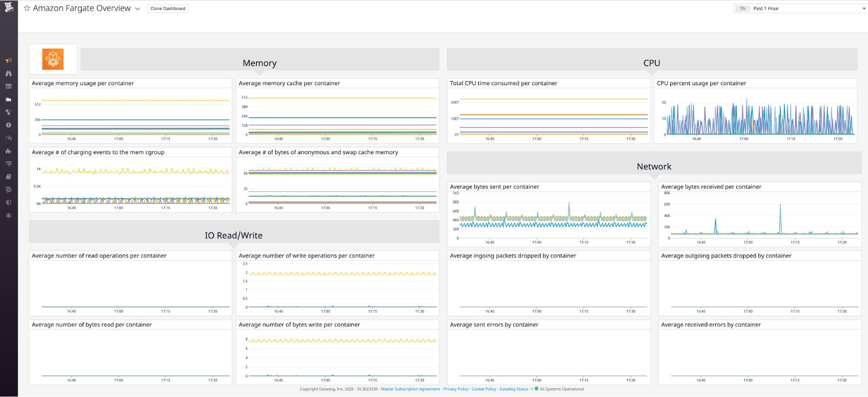Open Notebooks via the book sidebar icon
Screen dimensions: 868x397
[8, 177]
